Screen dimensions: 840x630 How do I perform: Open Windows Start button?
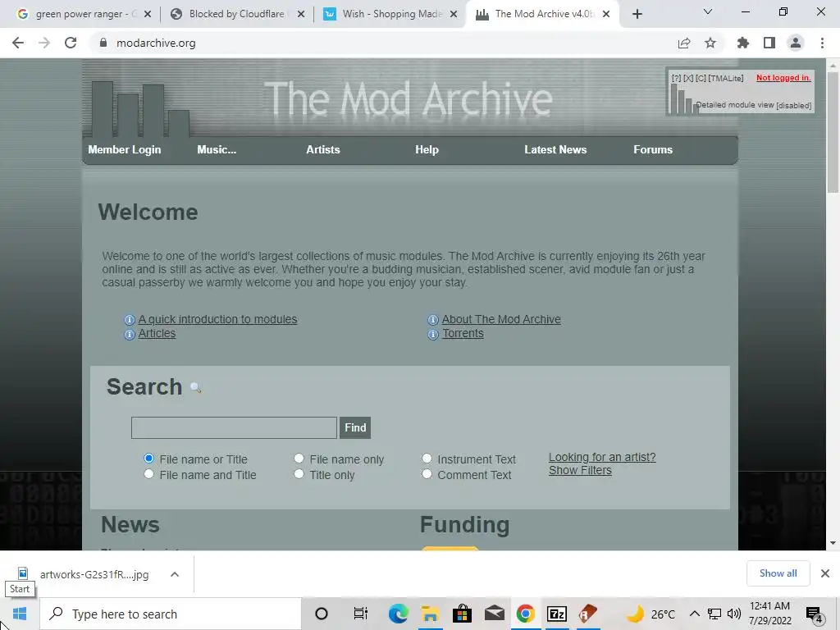pos(20,614)
